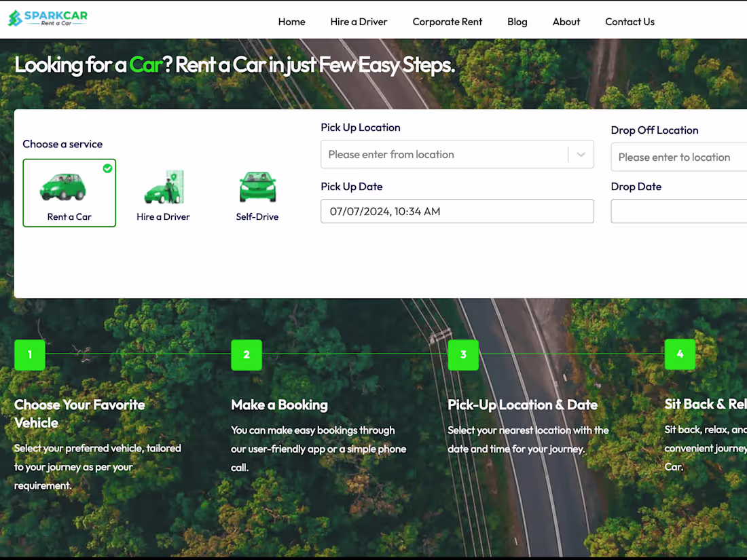Go to the Corporate Rent menu item
The height and width of the screenshot is (560, 747).
coord(447,22)
